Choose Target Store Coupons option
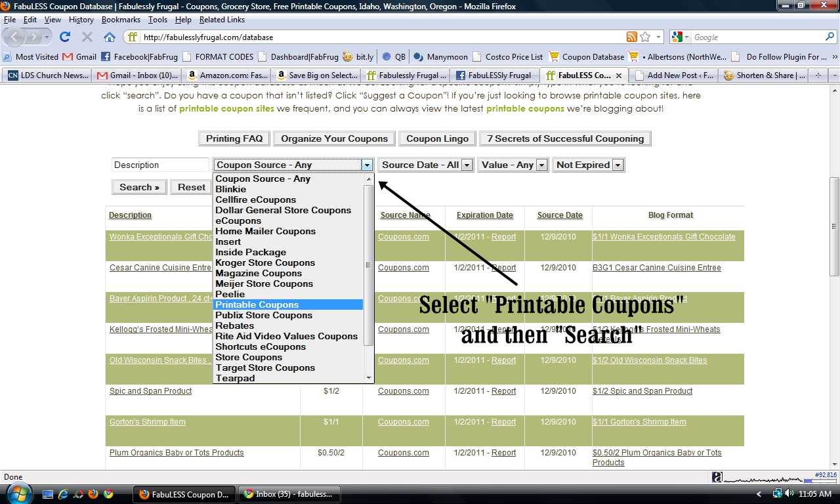Screen dimensions: 840x504 tap(288, 368)
